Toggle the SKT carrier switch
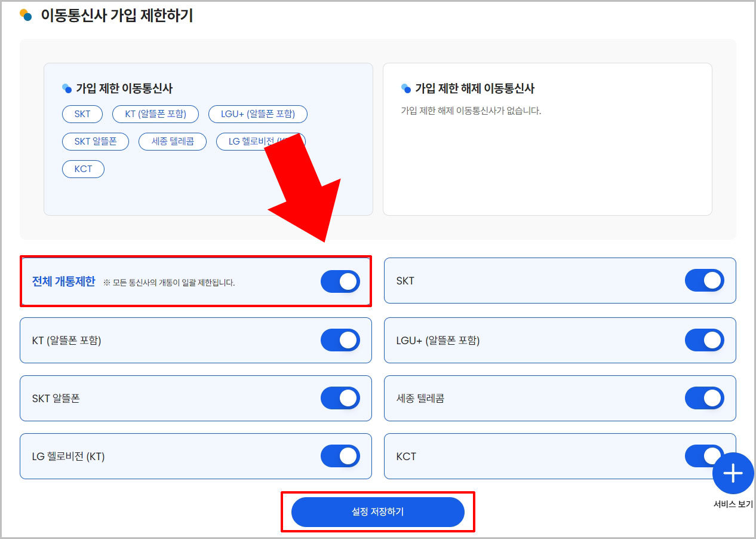The image size is (756, 539). point(705,280)
